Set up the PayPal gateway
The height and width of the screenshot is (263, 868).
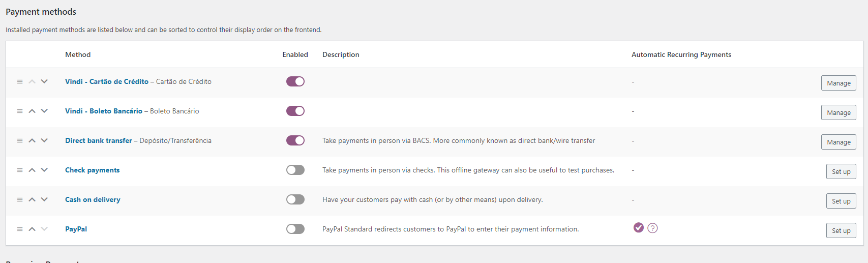point(841,230)
